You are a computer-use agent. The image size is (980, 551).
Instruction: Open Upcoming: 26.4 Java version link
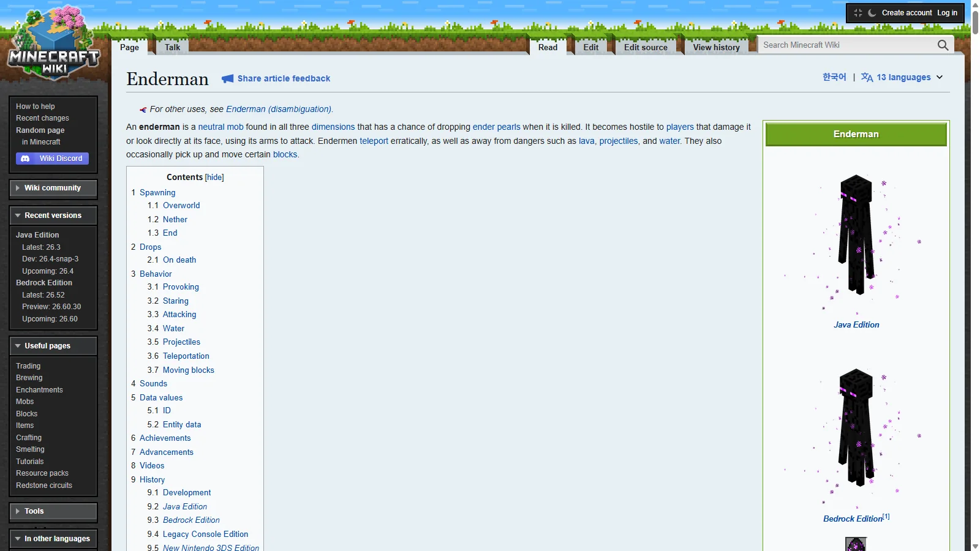[x=48, y=271]
